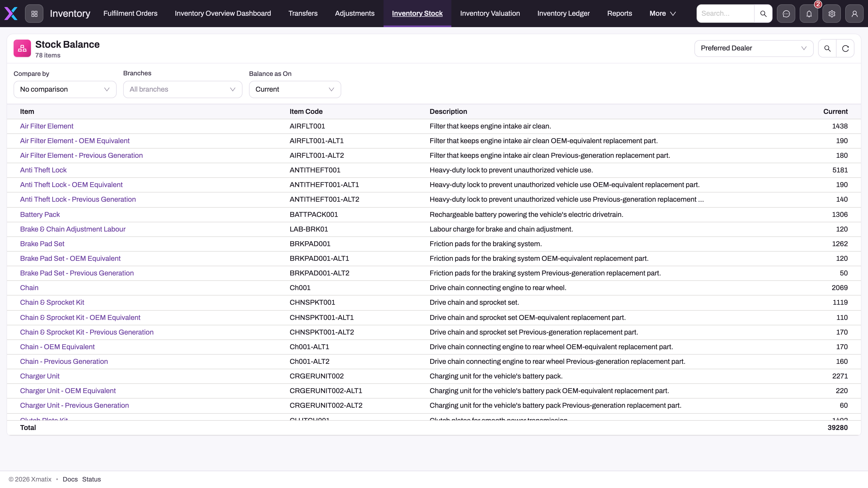Open notifications bell with badge
Viewport: 868px width, 488px height.
(x=809, y=14)
